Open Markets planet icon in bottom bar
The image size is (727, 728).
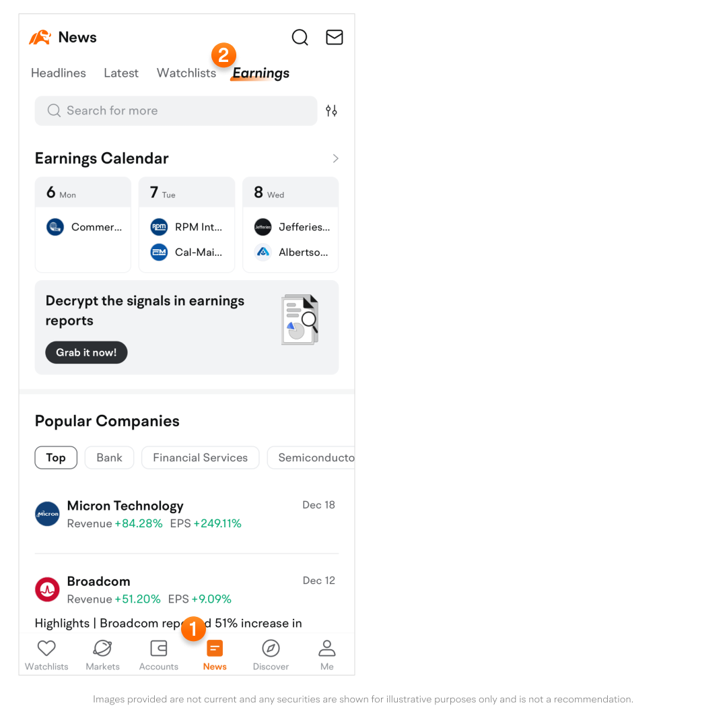pyautogui.click(x=102, y=649)
